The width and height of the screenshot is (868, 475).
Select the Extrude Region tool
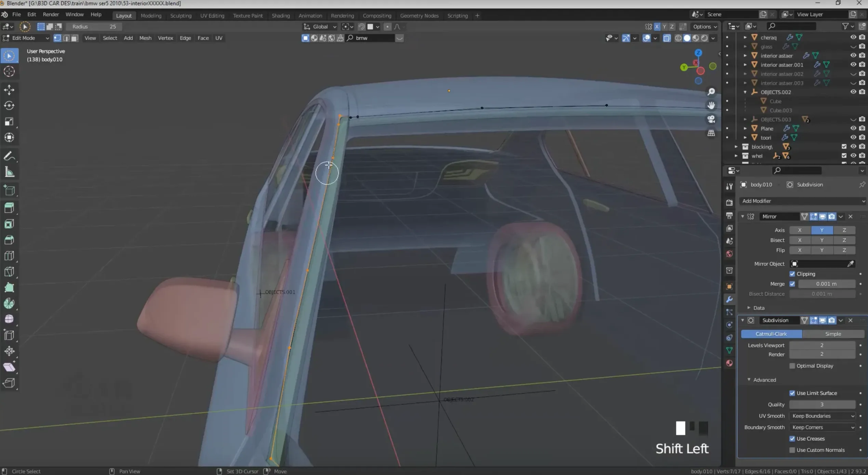coord(9,207)
